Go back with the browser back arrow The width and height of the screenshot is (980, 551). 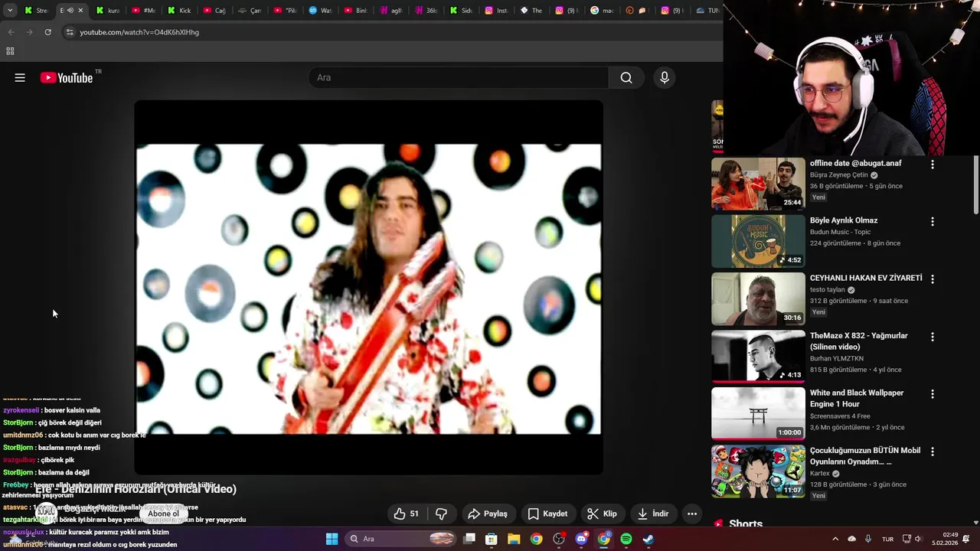tap(11, 32)
